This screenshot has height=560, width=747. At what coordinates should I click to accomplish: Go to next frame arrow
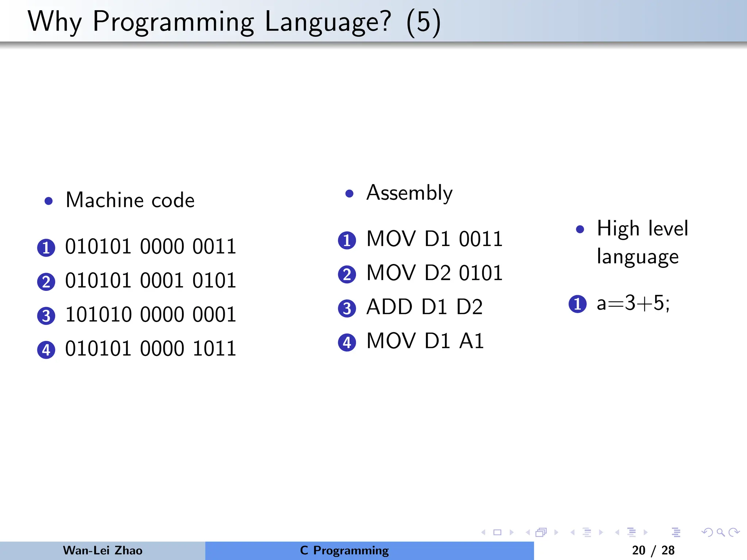(556, 532)
